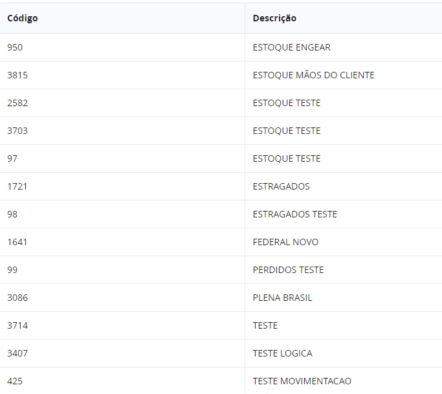Open the ESTOQUE MÃOS DO CLIENTE row

point(221,75)
